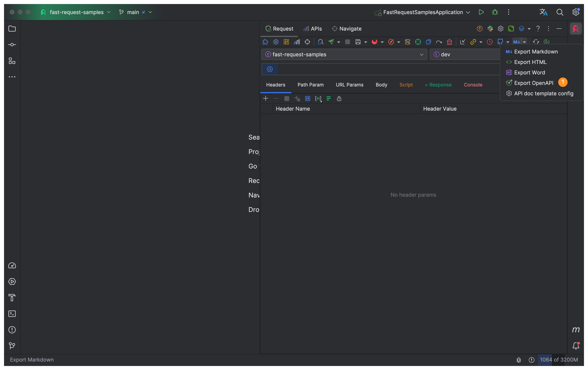Toggle the blue H header group icon
588x370 pixels.
[307, 99]
